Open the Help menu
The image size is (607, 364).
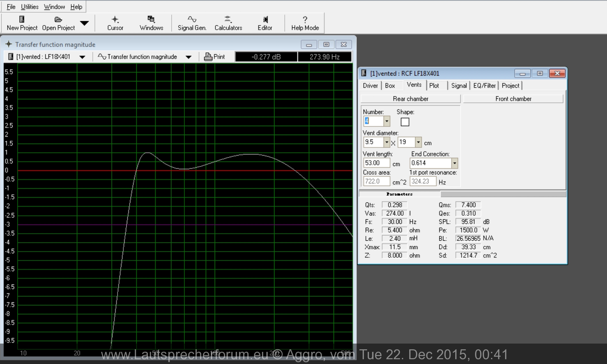76,7
